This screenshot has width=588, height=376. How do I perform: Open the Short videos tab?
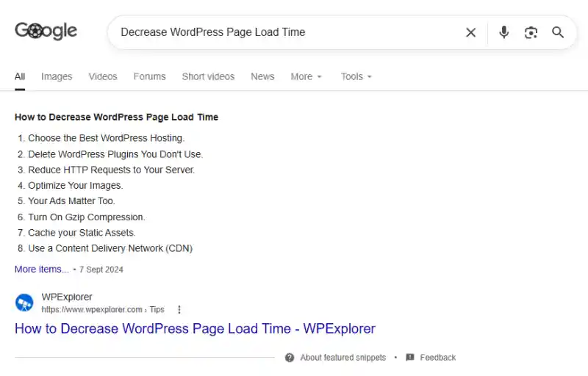pyautogui.click(x=208, y=77)
